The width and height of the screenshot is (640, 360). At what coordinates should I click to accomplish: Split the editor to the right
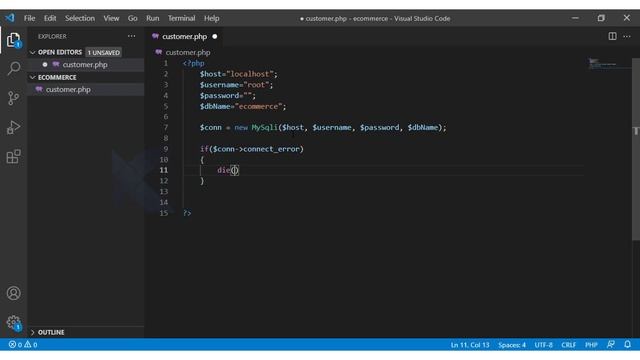pos(612,36)
